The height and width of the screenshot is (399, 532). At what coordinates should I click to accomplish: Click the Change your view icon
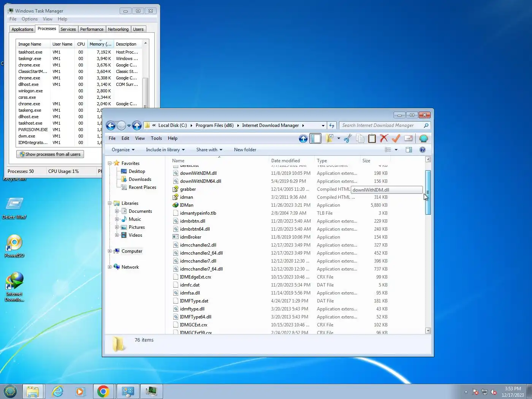[x=388, y=150]
